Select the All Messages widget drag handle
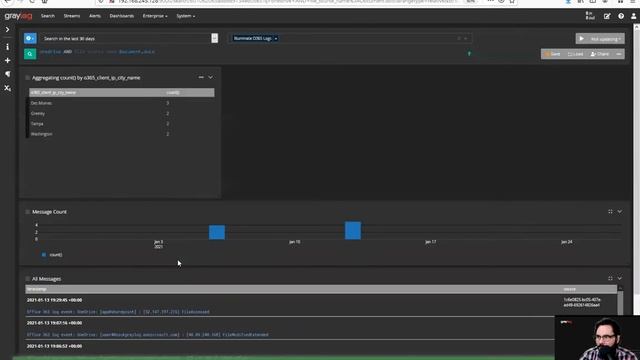 point(27,279)
